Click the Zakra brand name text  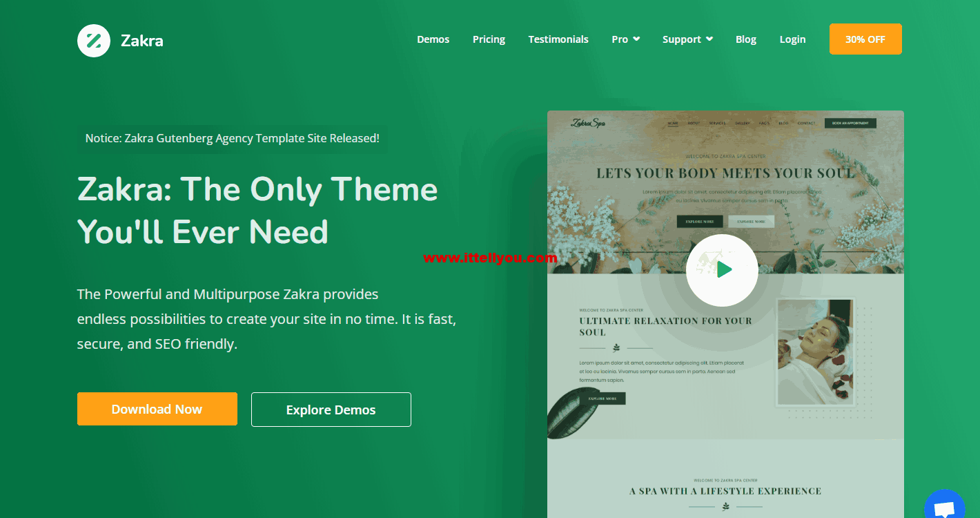(142, 41)
